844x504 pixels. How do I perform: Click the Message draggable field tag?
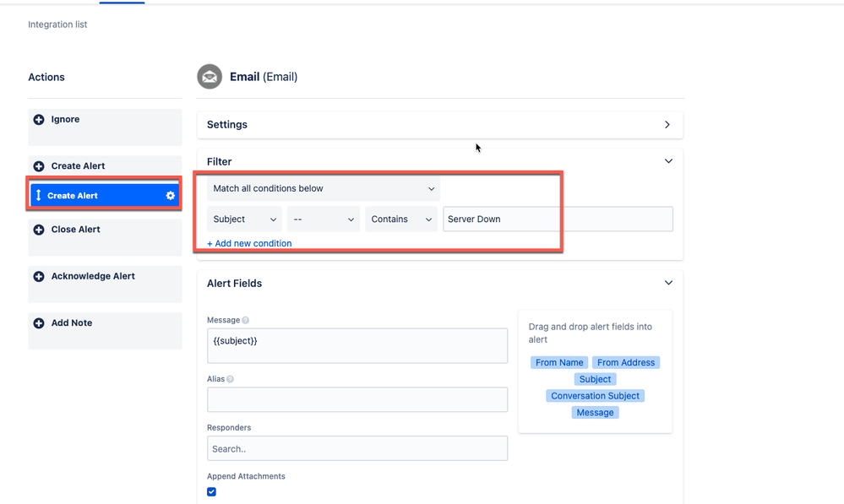click(x=596, y=413)
